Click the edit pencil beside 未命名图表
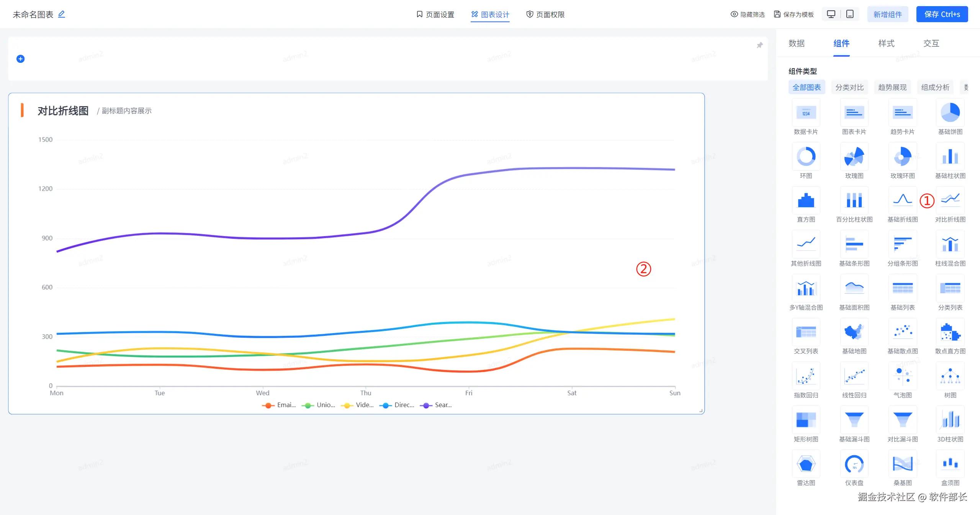980x515 pixels. click(x=61, y=14)
